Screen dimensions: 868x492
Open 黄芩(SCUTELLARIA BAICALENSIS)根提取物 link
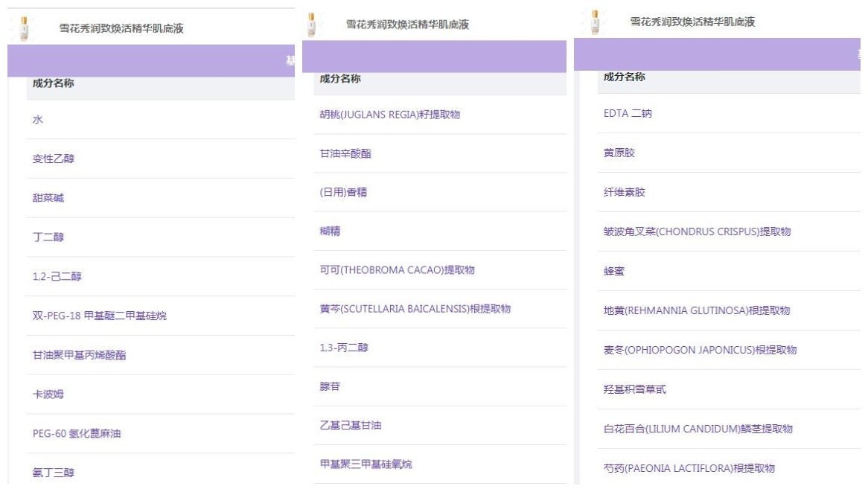click(x=415, y=309)
